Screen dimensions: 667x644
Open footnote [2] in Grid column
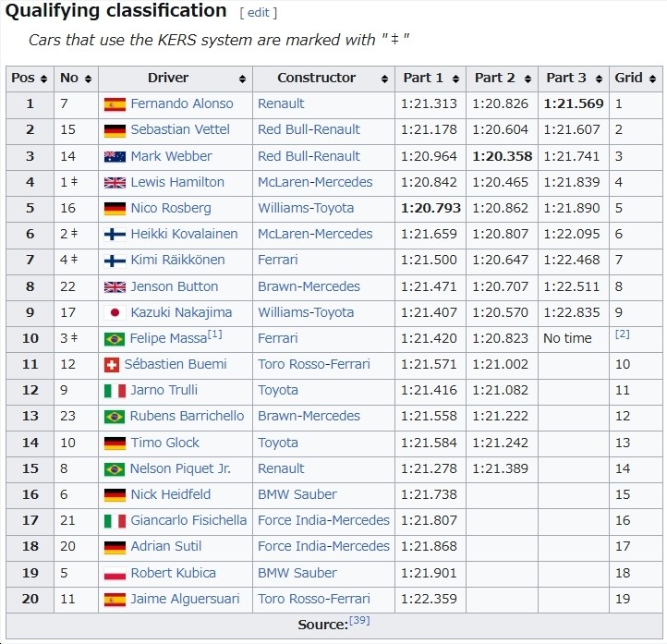[x=623, y=334]
